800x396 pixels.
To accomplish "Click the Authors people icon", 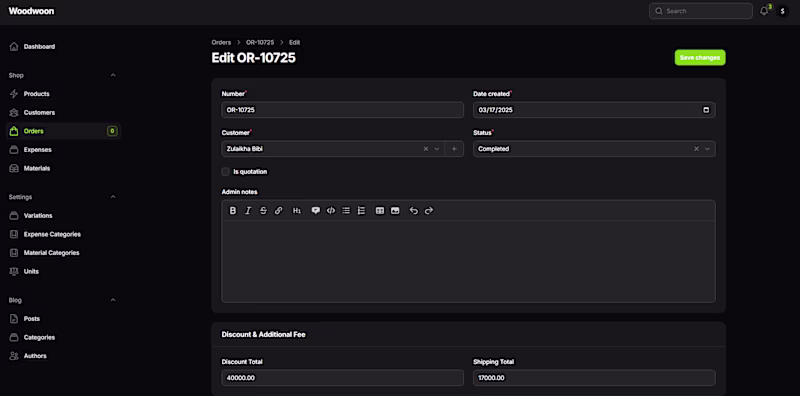I will 14,356.
